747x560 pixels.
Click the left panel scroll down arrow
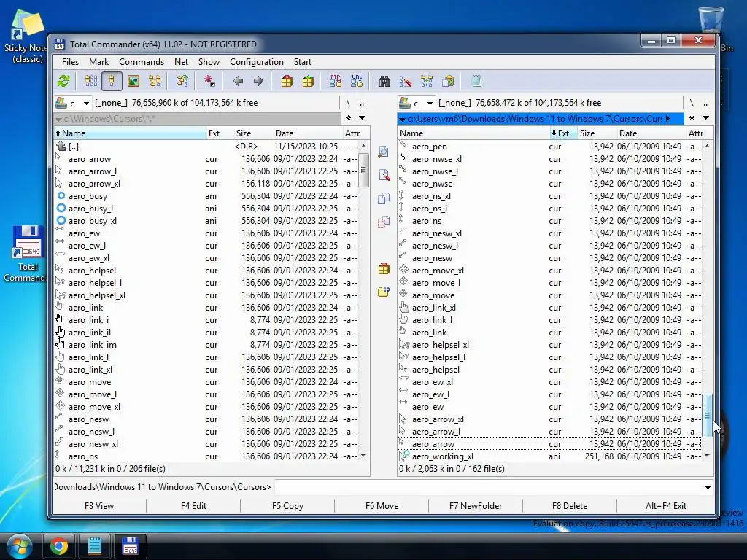point(363,456)
